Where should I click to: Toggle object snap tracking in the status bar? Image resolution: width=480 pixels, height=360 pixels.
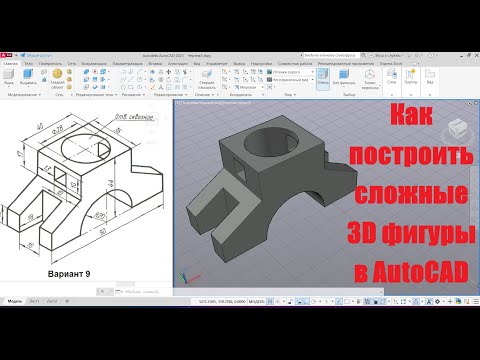pyautogui.click(x=339, y=301)
